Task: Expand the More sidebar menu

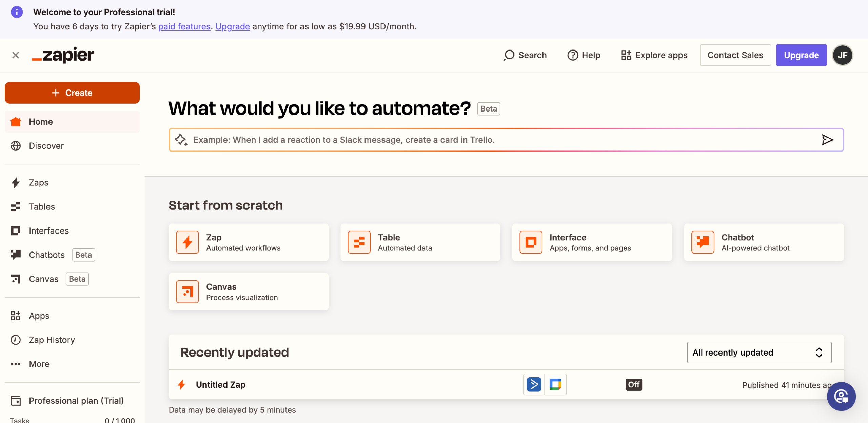Action: point(39,364)
